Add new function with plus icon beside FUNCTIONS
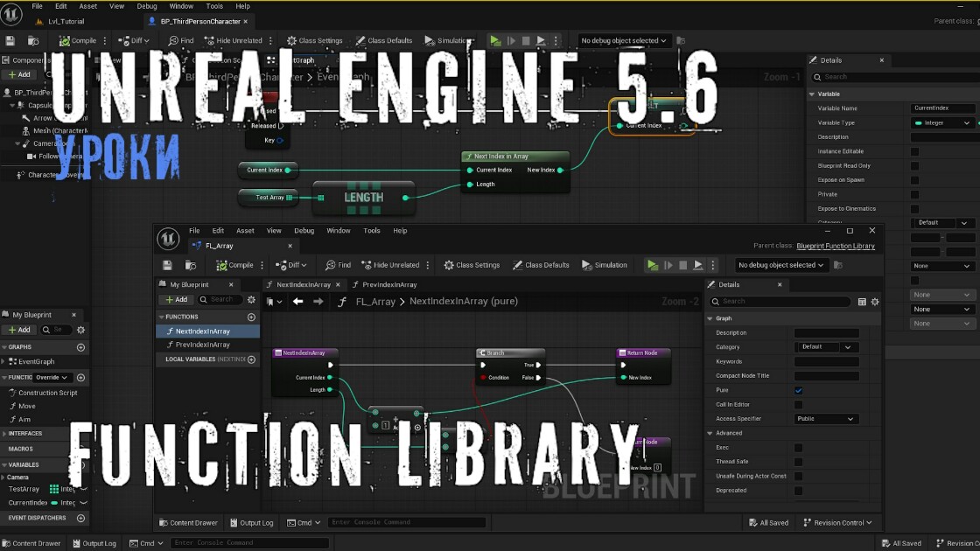The height and width of the screenshot is (551, 980). (x=251, y=317)
